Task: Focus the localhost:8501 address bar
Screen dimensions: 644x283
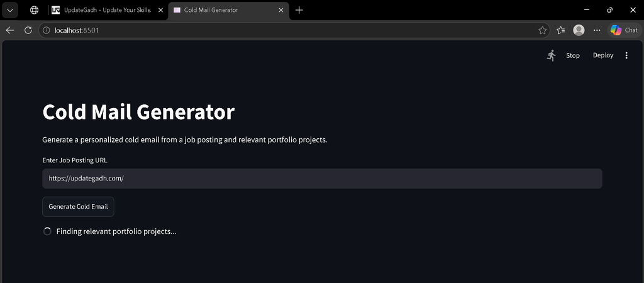Action: [294, 30]
